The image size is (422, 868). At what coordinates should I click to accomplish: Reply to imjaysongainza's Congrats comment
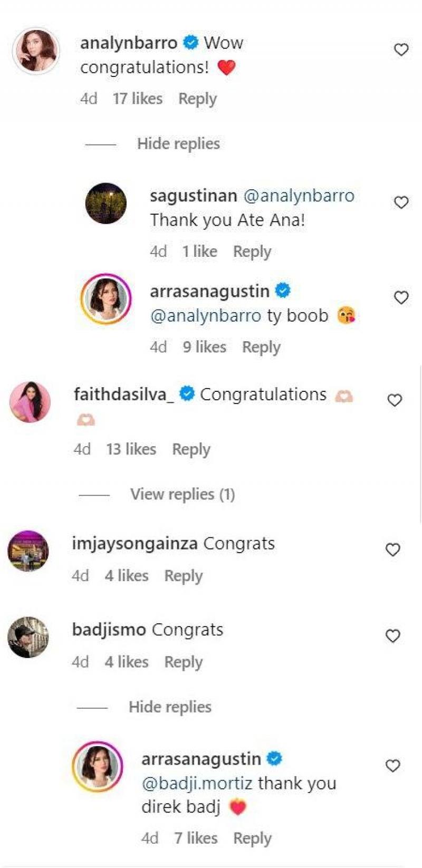click(x=183, y=576)
